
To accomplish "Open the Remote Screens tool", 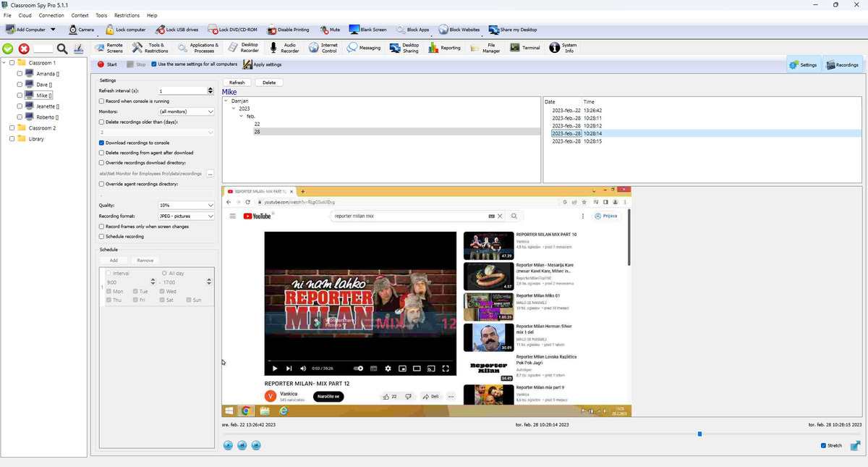I will point(110,47).
